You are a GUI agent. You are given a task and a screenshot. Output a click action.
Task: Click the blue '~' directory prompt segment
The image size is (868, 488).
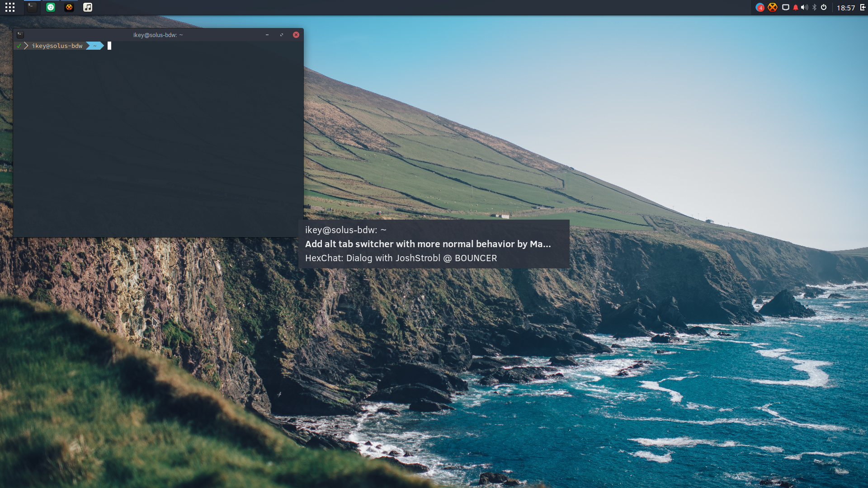[x=95, y=46]
